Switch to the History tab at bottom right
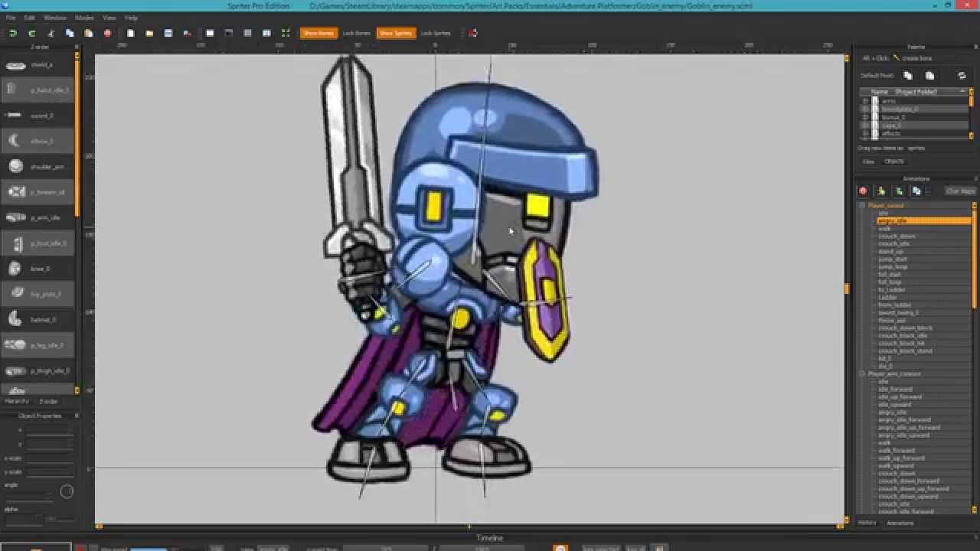This screenshot has width=980, height=551. [x=867, y=523]
